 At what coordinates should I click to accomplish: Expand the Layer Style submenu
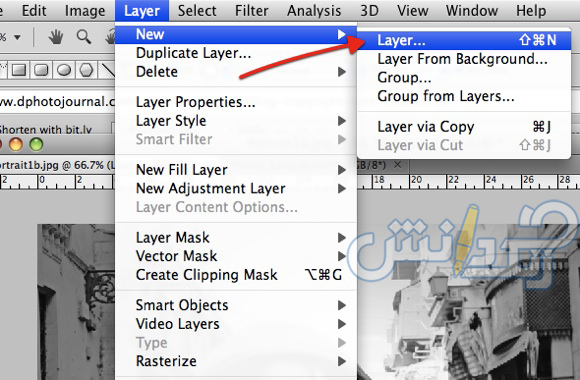point(236,121)
